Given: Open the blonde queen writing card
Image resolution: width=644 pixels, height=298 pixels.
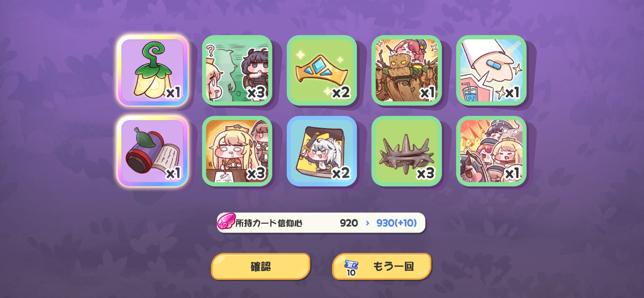Looking at the screenshot, I should (237, 151).
